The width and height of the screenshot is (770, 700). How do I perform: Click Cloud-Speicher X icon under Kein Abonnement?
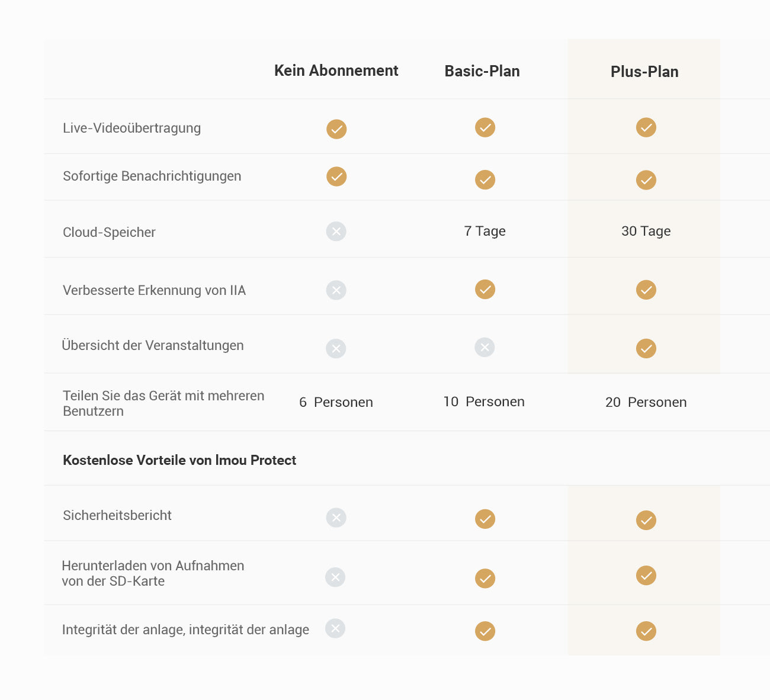[x=336, y=232]
